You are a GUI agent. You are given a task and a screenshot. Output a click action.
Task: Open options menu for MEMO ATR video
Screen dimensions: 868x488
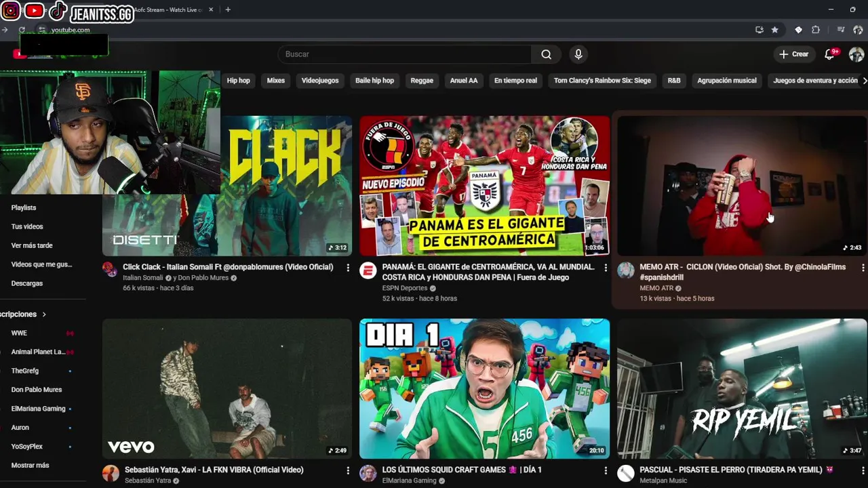click(x=863, y=268)
